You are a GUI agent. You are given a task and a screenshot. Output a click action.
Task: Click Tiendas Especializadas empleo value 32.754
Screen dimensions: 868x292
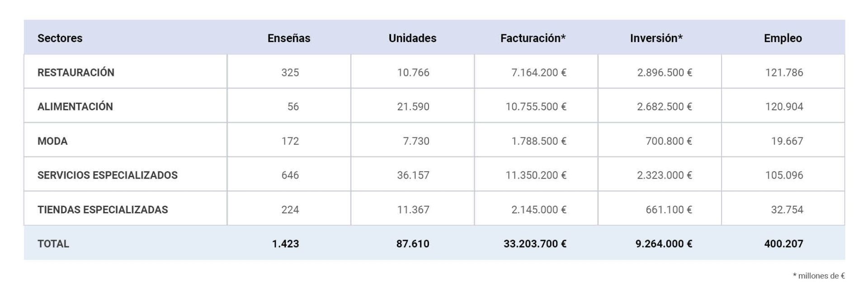[787, 210]
